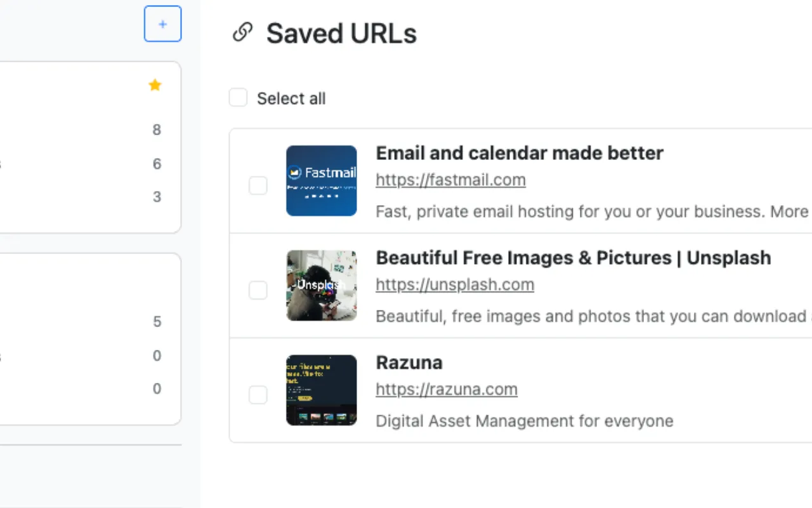Click the Unsplash preview thumbnail
This screenshot has height=508, width=812.
click(x=321, y=285)
